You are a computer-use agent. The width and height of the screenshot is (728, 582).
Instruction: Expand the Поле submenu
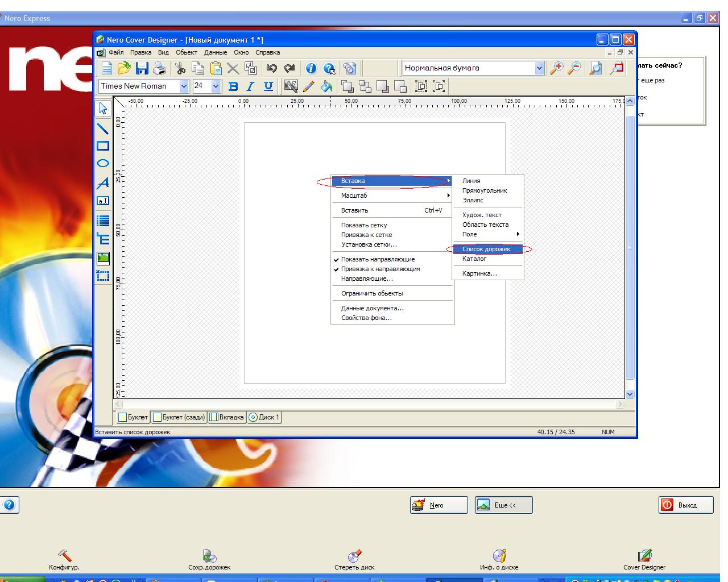point(488,234)
